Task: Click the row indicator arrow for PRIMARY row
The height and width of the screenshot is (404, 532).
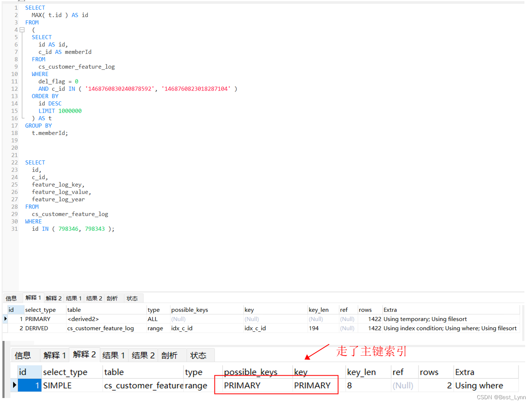Action: pyautogui.click(x=5, y=319)
